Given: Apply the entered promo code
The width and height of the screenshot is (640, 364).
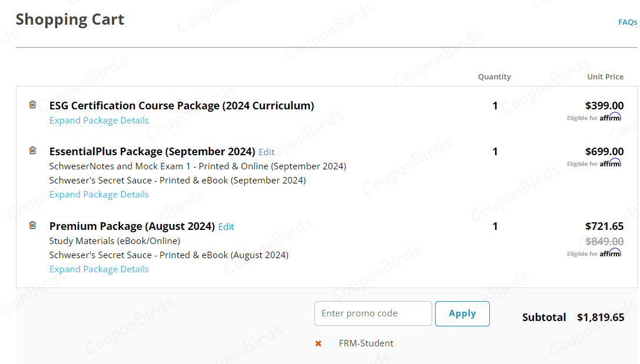Looking at the screenshot, I should point(462,313).
